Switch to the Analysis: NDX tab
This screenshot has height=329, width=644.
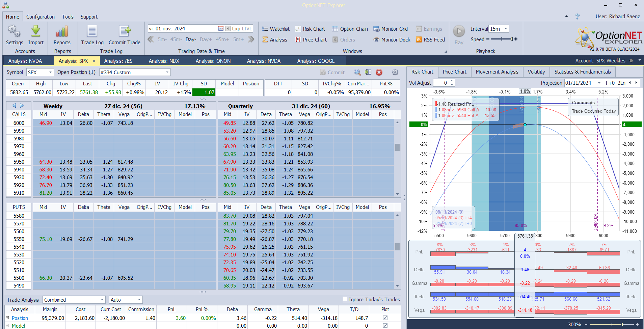164,61
